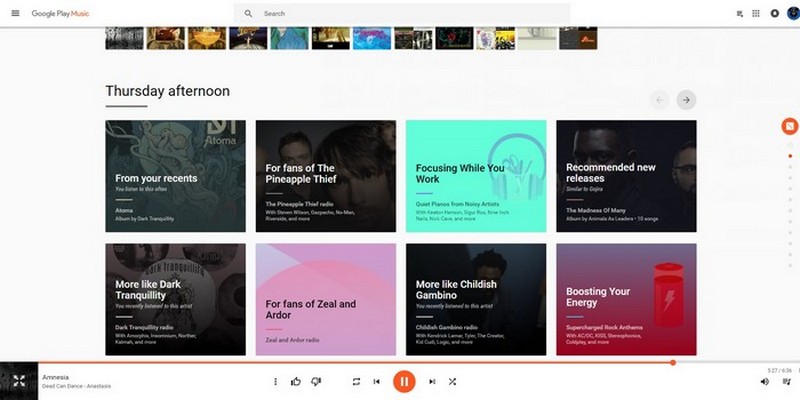Viewport: 800px width, 400px height.
Task: Pause the playing song
Action: click(x=404, y=382)
